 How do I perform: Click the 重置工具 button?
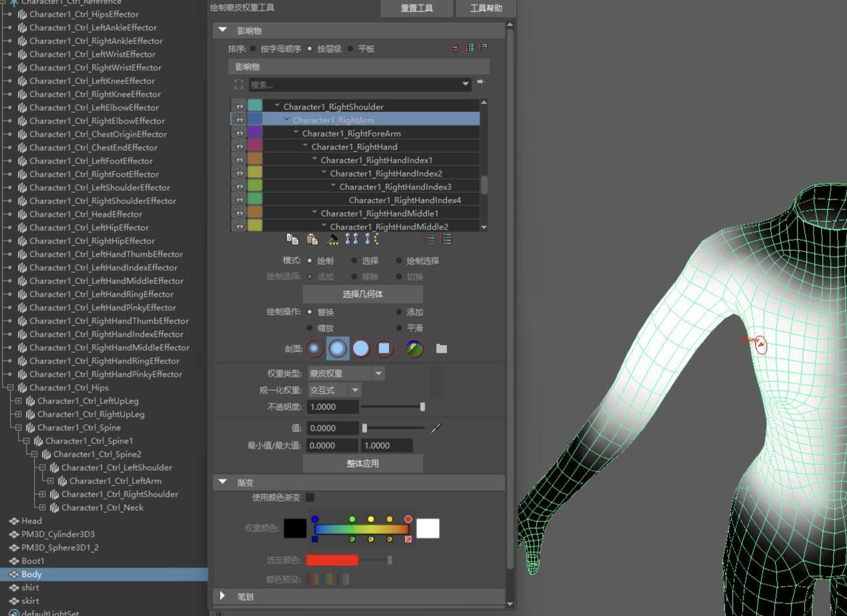[x=417, y=8]
